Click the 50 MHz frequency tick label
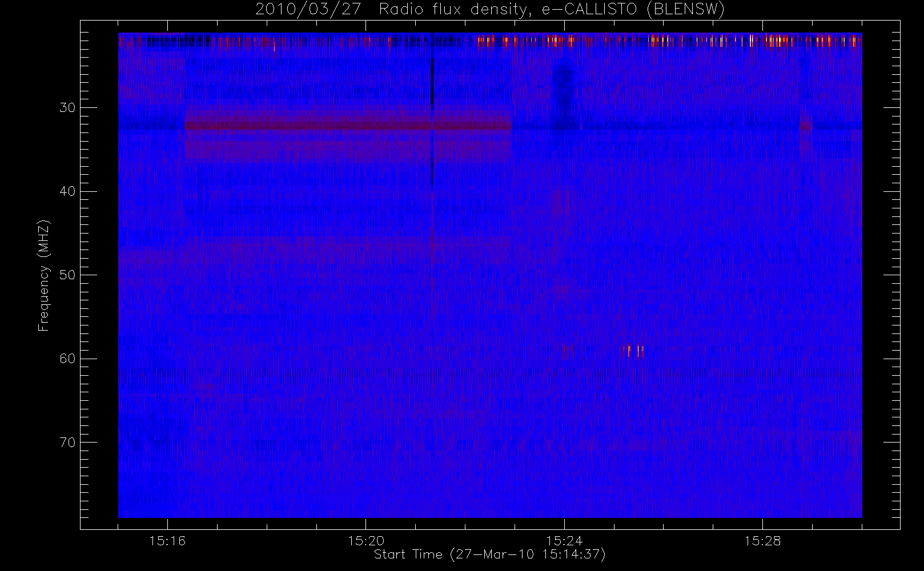The width and height of the screenshot is (924, 571). (x=67, y=275)
